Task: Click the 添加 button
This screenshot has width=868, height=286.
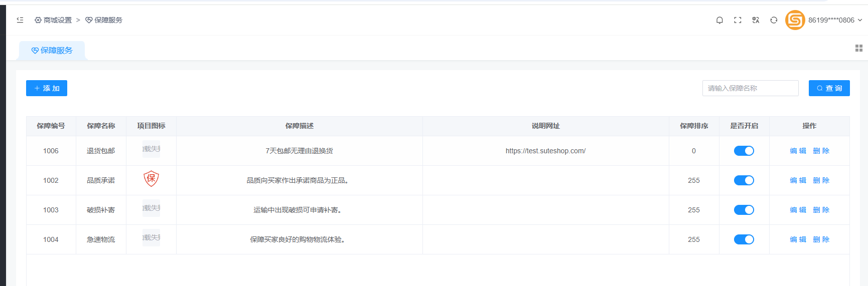Action: (x=47, y=88)
